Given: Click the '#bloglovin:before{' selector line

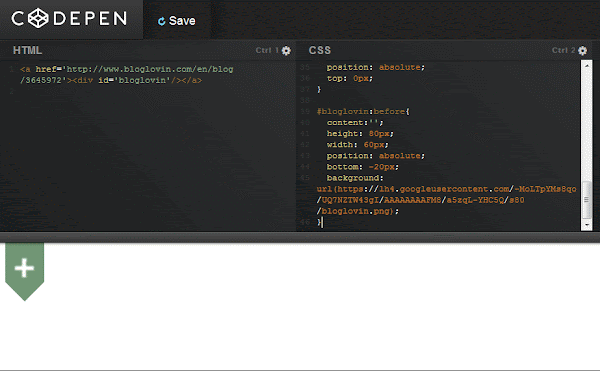Looking at the screenshot, I should tap(363, 112).
